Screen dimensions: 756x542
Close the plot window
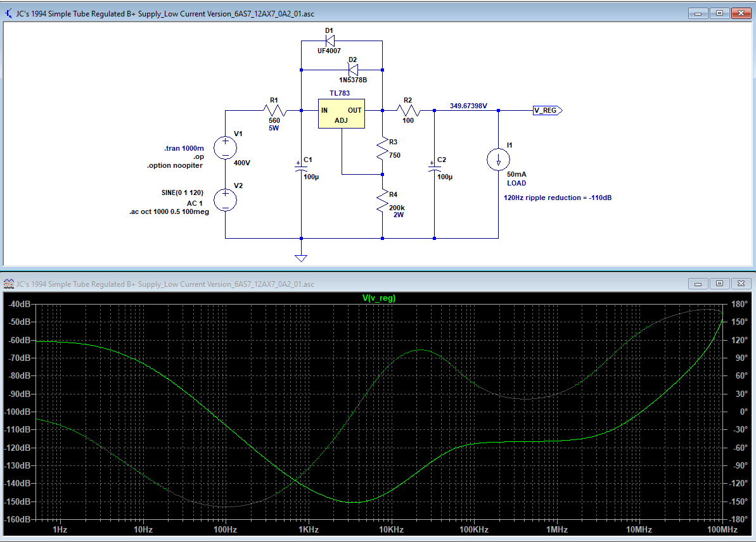click(x=741, y=284)
